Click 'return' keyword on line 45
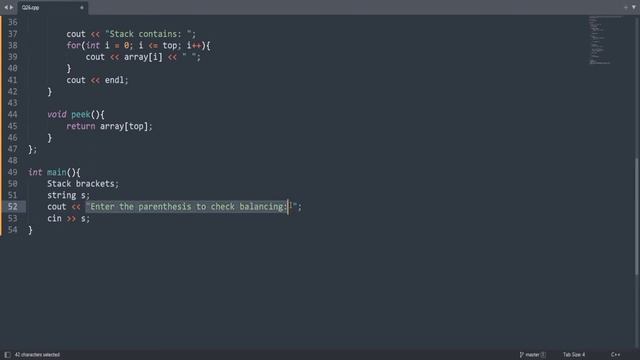640x360 pixels. click(x=81, y=126)
